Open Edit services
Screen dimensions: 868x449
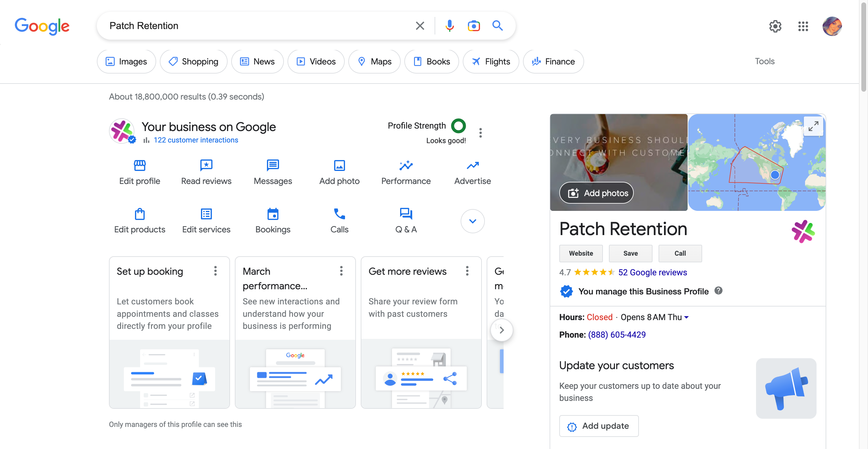(x=206, y=221)
